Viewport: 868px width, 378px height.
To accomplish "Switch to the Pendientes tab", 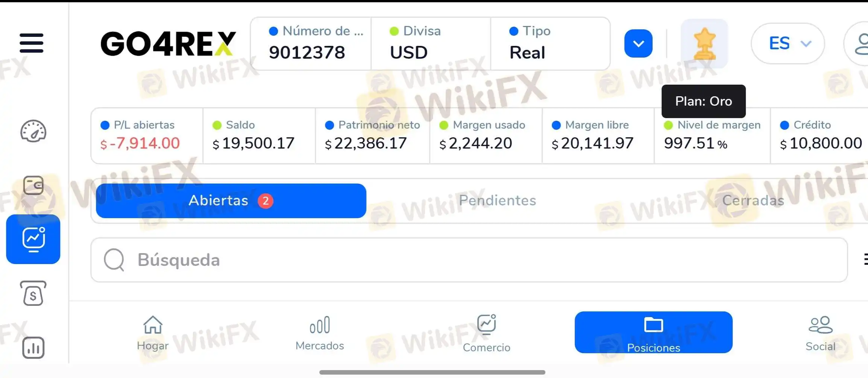I will coord(497,200).
